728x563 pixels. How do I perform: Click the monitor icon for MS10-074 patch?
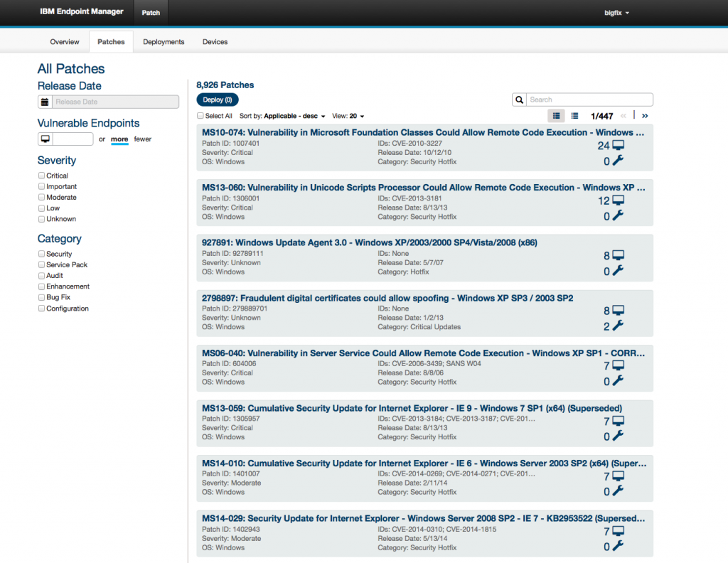618,145
